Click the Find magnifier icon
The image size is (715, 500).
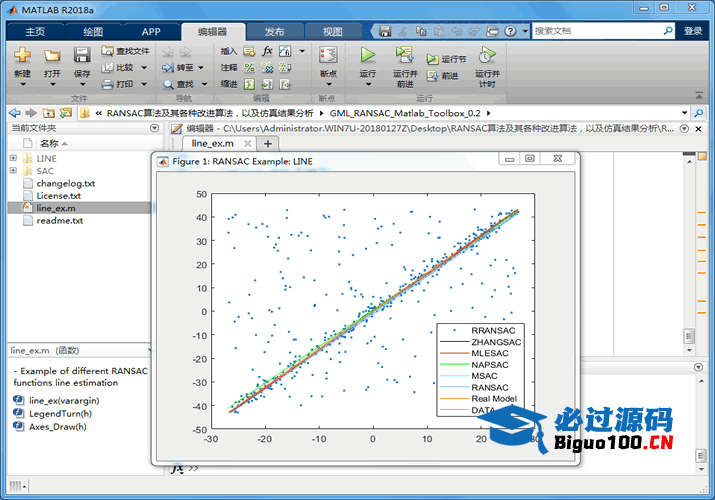(168, 84)
